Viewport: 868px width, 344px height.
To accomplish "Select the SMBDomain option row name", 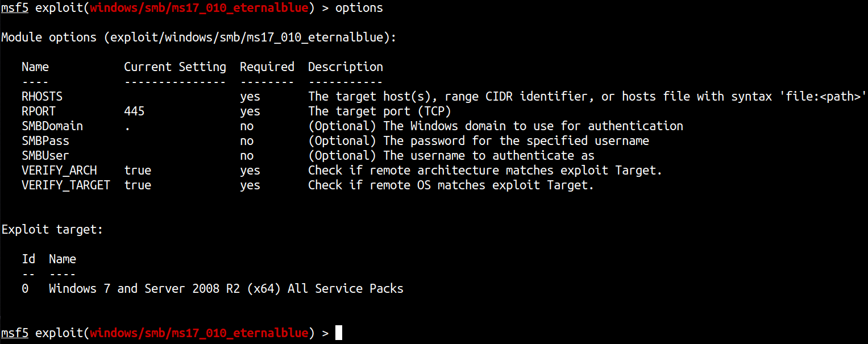I will tap(52, 126).
